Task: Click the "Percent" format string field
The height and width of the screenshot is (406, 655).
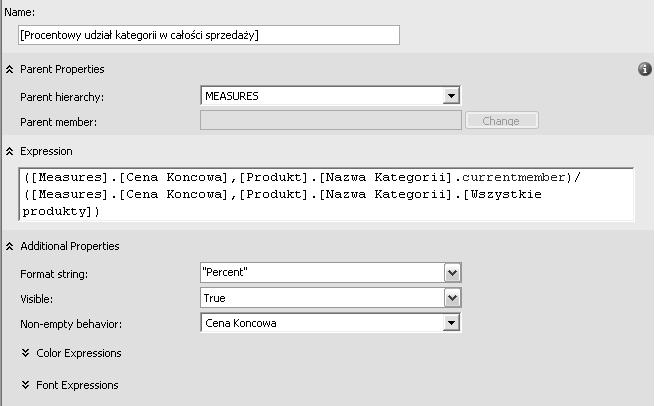Action: tap(322, 273)
